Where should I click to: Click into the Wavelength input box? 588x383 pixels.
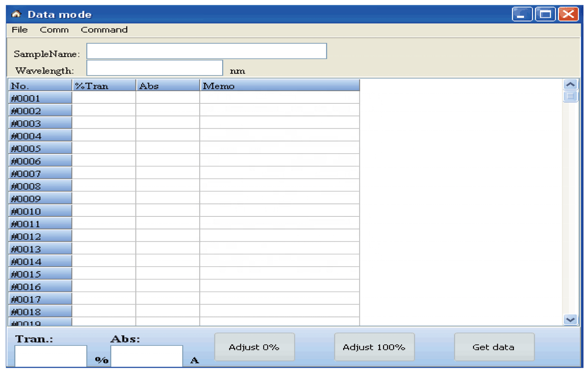pos(154,68)
